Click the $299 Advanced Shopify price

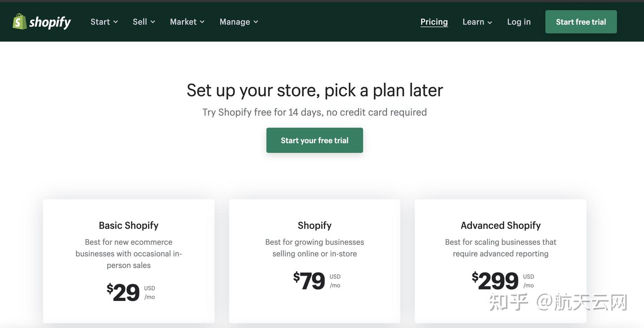pyautogui.click(x=496, y=281)
